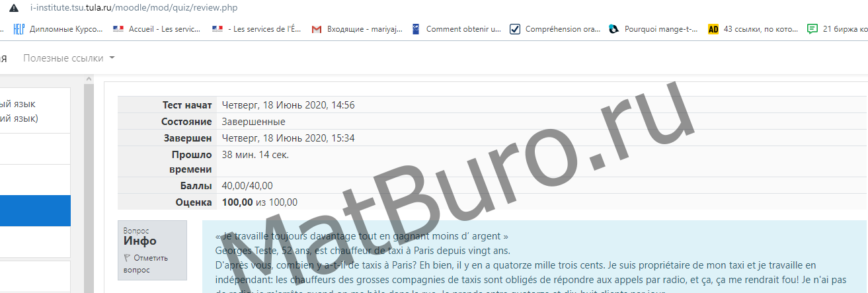Select the blue highlighted sidebar item
The height and width of the screenshot is (293, 868).
pos(35,211)
